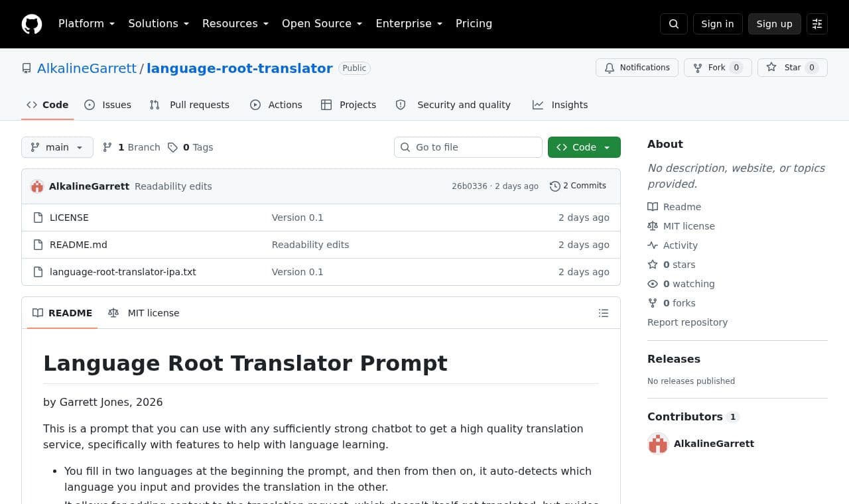This screenshot has width=849, height=504.
Task: Open the Readme link in About
Action: (675, 207)
